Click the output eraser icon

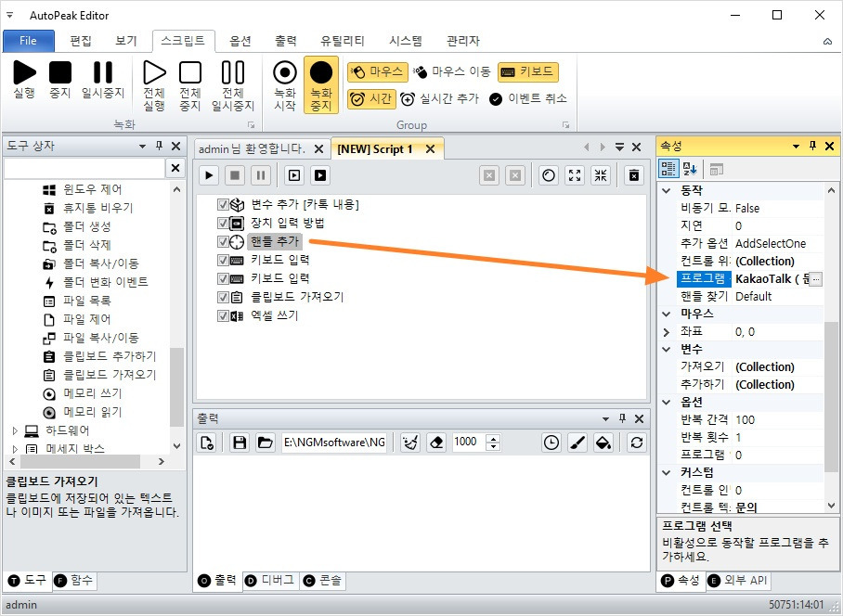(x=436, y=443)
